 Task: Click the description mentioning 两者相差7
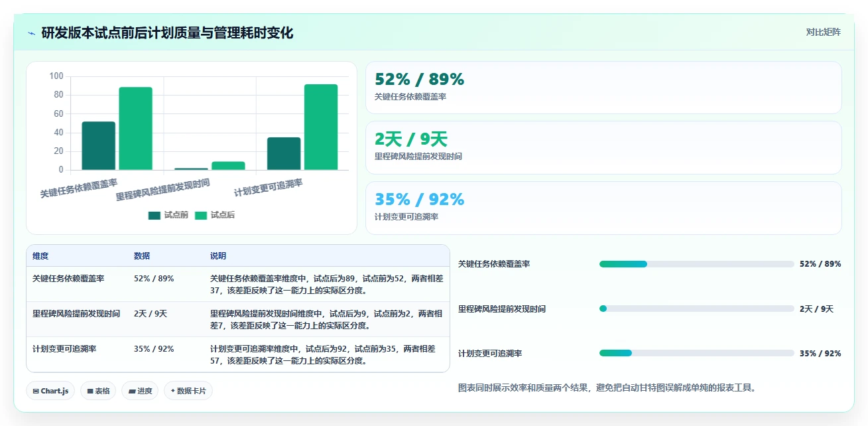tap(326, 320)
